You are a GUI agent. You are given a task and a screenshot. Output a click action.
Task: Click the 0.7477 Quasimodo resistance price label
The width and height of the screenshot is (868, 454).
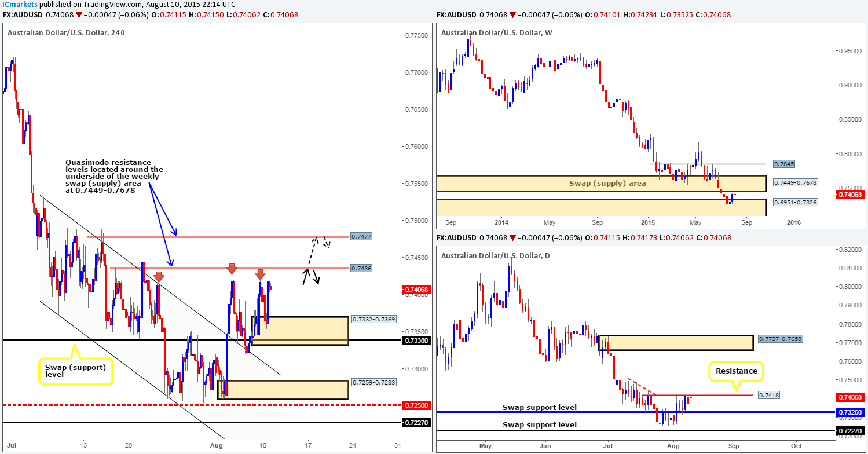click(361, 237)
